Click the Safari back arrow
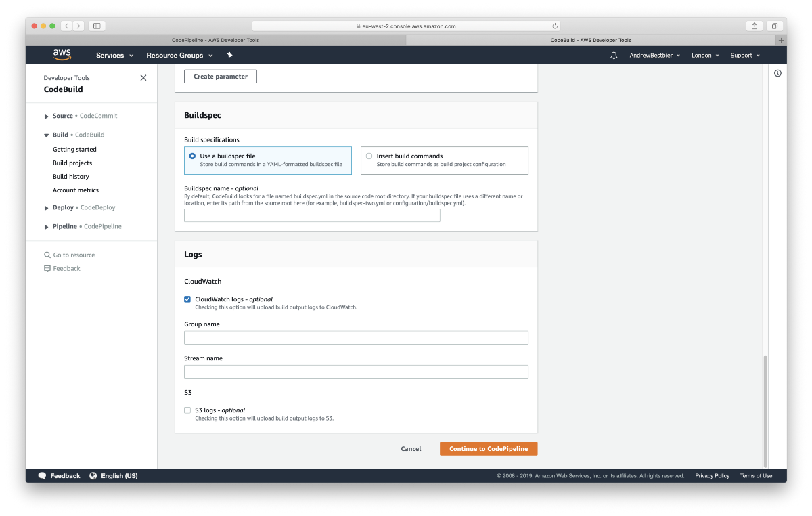This screenshot has width=812, height=516. tap(66, 26)
